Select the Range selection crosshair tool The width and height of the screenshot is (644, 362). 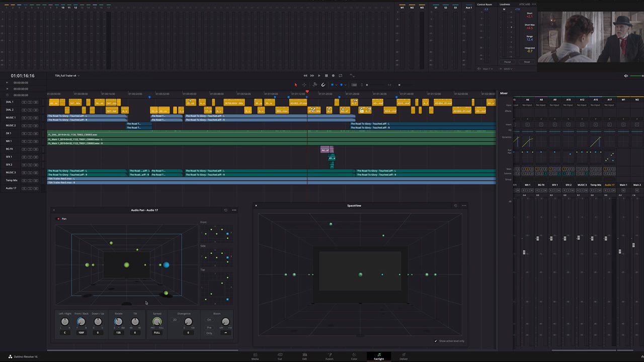coord(304,84)
